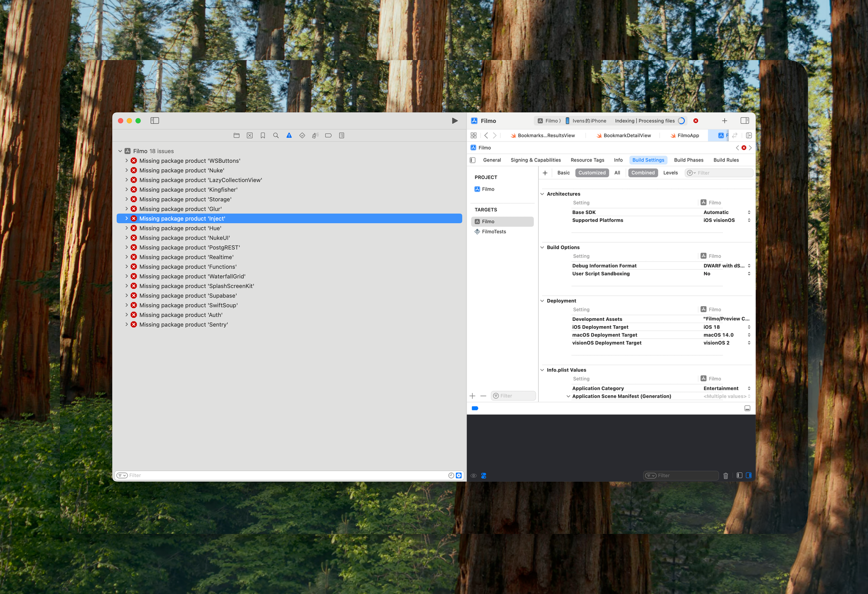Open the Issue navigator warning icon

tap(289, 135)
